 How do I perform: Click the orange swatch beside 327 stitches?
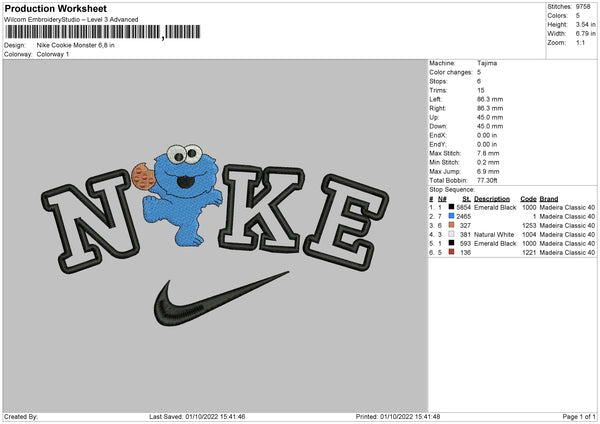(x=452, y=225)
